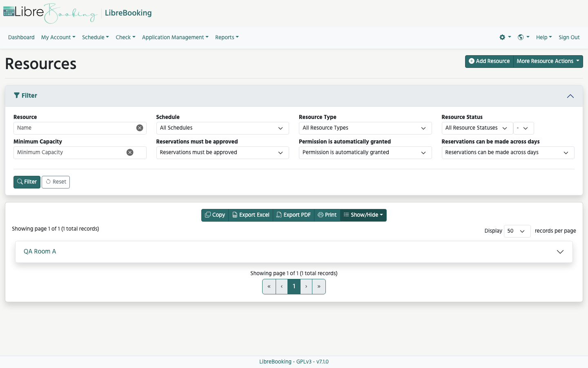The width and height of the screenshot is (588, 368).
Task: Open the status reason dropdown
Action: click(x=523, y=128)
